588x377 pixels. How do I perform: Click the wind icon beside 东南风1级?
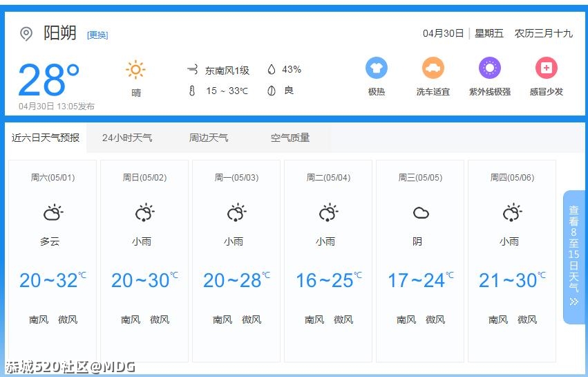click(x=192, y=70)
